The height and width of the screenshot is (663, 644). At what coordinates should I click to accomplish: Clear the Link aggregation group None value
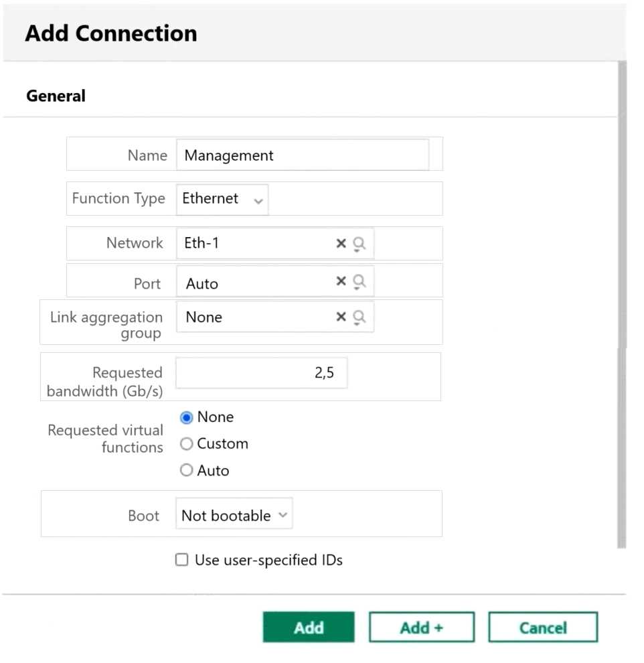(341, 317)
